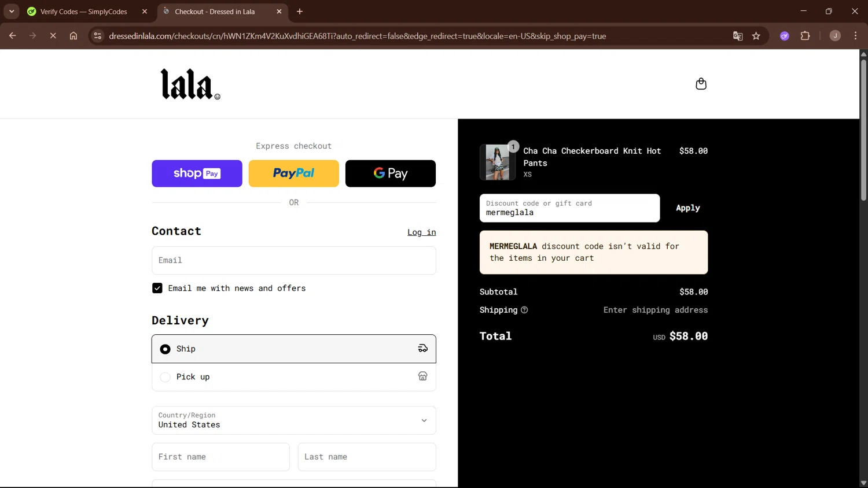Open tab search dropdown arrow
This screenshot has width=868, height=488.
[x=12, y=12]
